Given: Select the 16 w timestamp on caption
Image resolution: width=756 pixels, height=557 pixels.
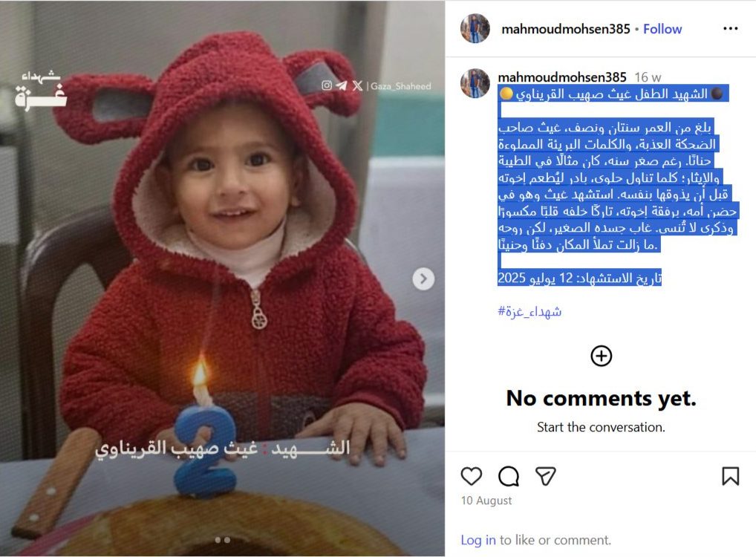Looking at the screenshot, I should click(647, 77).
